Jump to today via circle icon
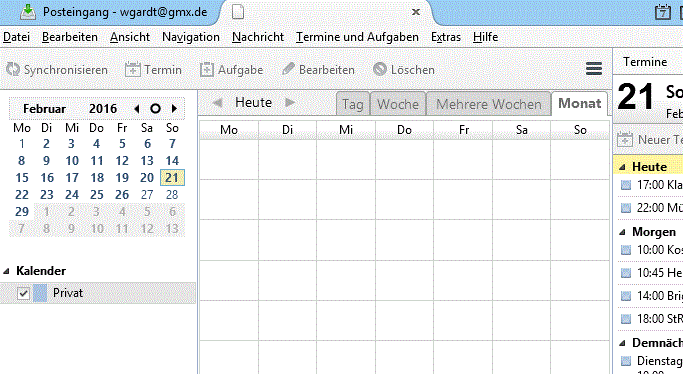Screen dimensions: 683x374 (155, 108)
